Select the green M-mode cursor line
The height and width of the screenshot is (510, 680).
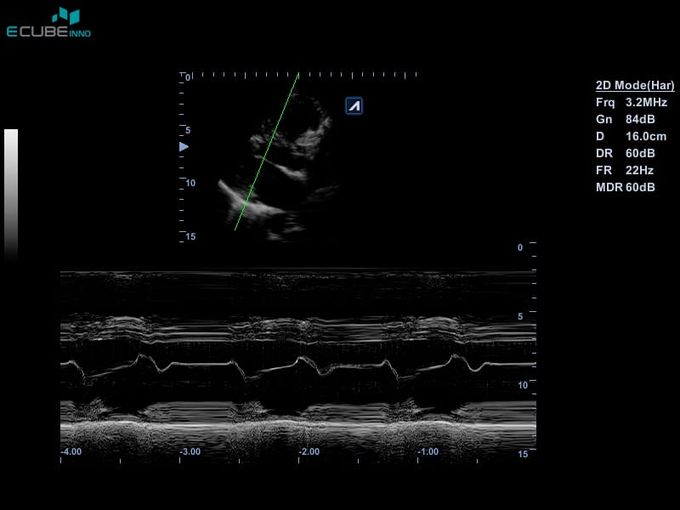coord(267,152)
